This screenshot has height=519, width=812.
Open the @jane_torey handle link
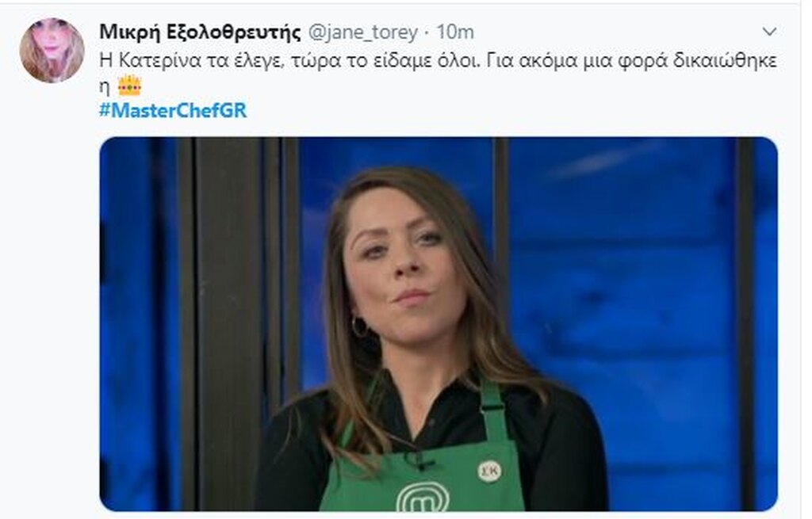(x=362, y=32)
